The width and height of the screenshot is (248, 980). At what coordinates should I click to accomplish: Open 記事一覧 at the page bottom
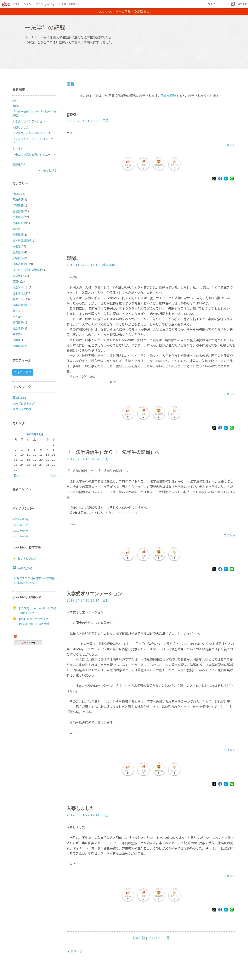(139, 938)
